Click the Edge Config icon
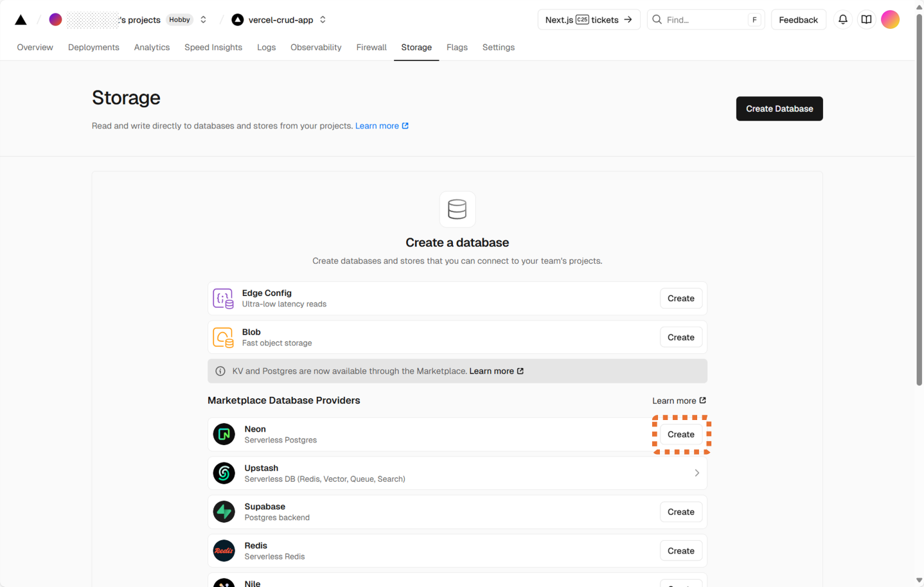This screenshot has width=924, height=587. pyautogui.click(x=223, y=299)
